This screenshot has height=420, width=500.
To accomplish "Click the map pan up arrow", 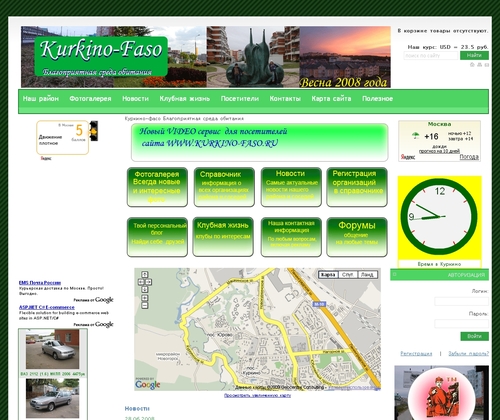I will 145,275.
